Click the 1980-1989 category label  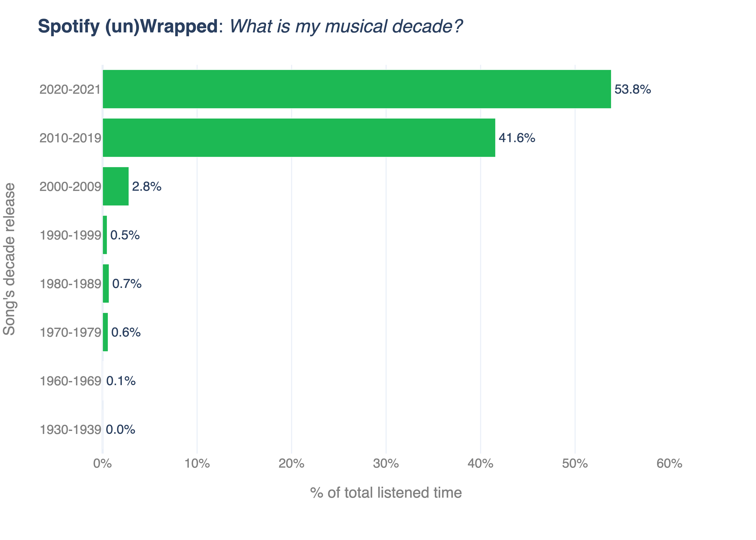tap(70, 284)
